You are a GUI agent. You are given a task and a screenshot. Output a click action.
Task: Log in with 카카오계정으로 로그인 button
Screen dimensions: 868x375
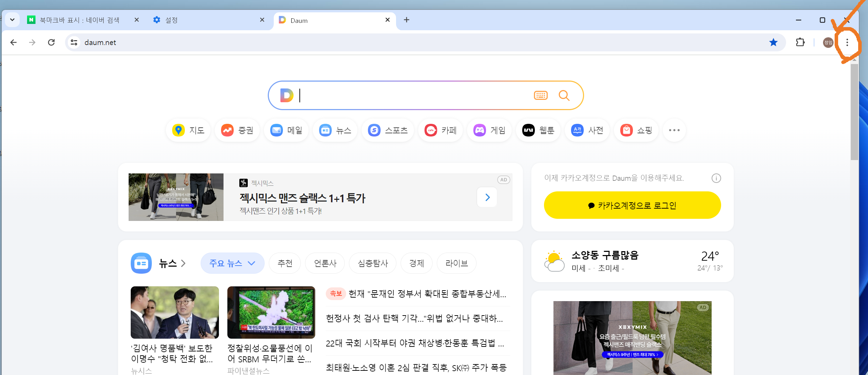click(632, 205)
